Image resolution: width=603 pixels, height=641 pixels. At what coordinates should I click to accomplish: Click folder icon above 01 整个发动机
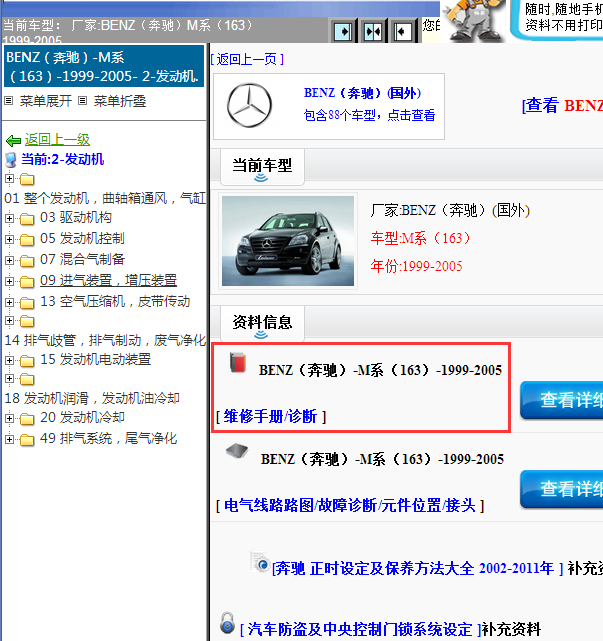27,179
